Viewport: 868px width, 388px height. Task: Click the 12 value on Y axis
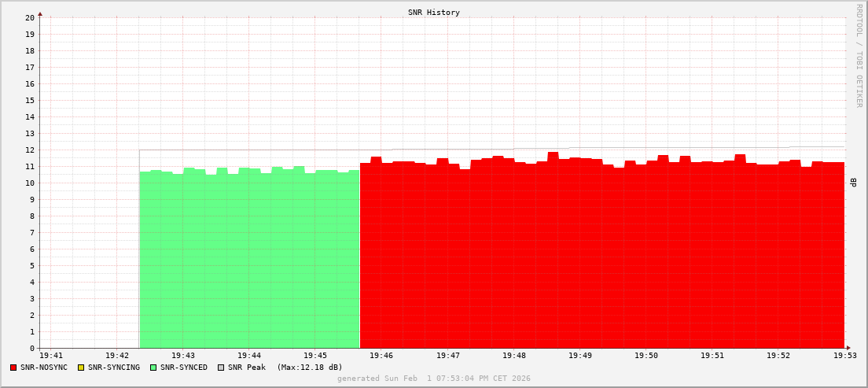(x=30, y=150)
